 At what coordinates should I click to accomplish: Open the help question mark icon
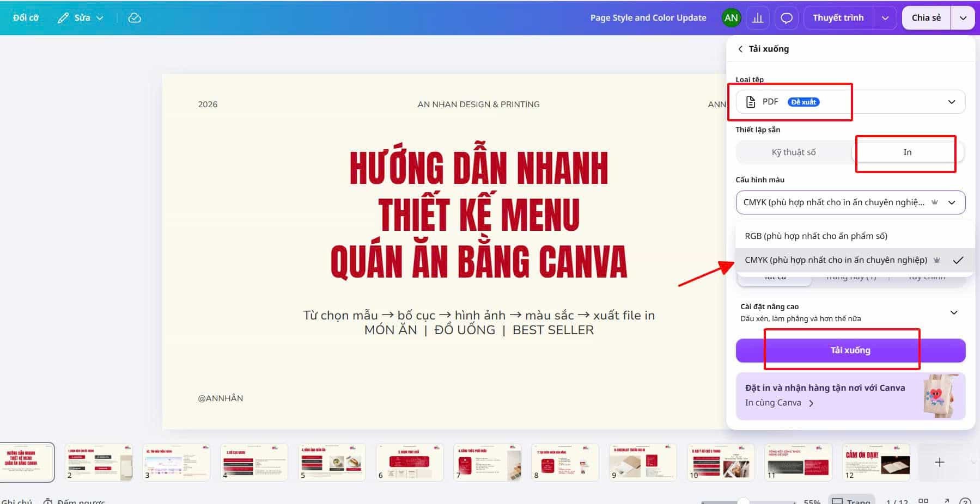click(x=965, y=501)
